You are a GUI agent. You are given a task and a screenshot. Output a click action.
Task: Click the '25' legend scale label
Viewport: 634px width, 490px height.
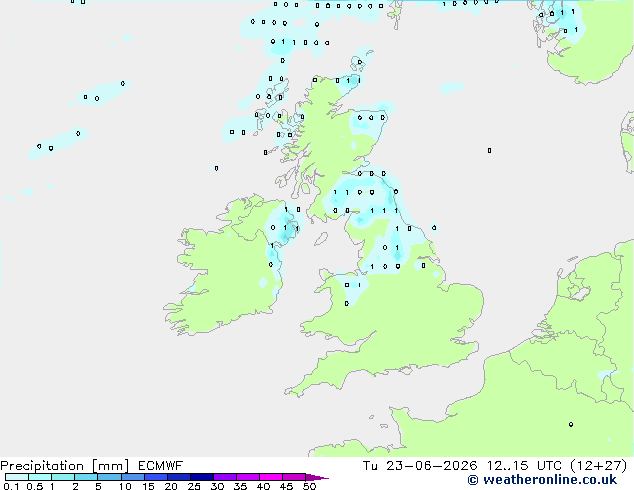pyautogui.click(x=194, y=486)
